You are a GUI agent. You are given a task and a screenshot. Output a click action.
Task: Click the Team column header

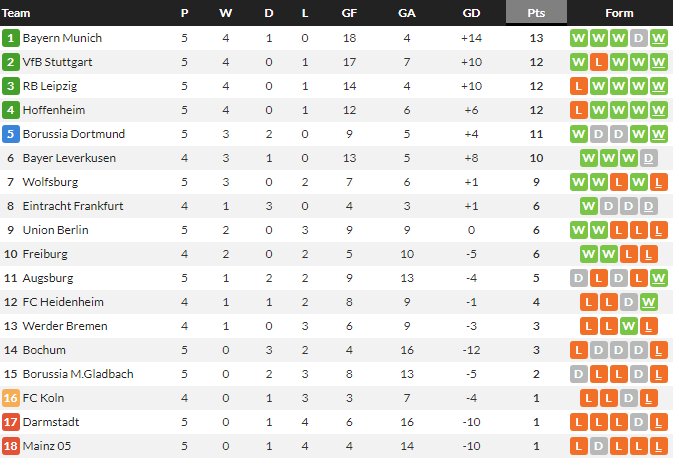click(18, 13)
